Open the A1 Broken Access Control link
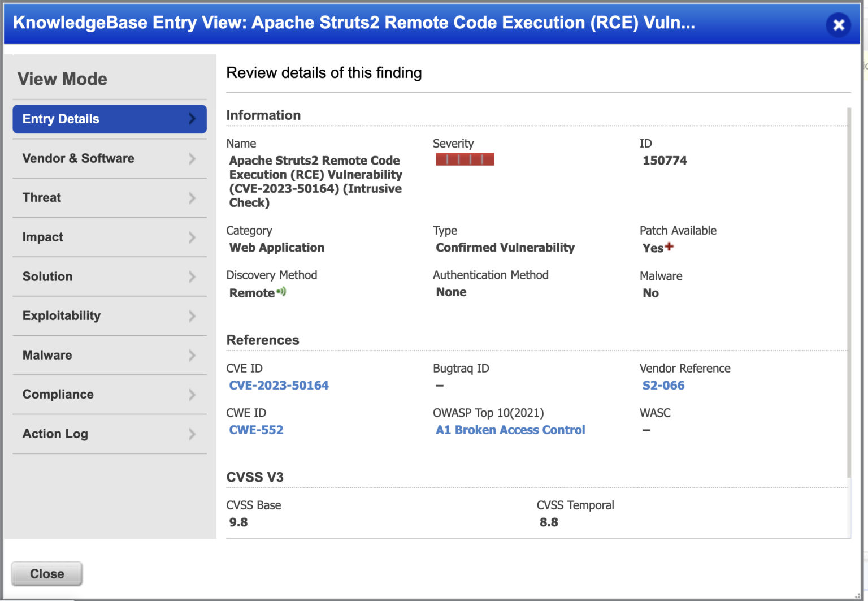 coord(510,430)
